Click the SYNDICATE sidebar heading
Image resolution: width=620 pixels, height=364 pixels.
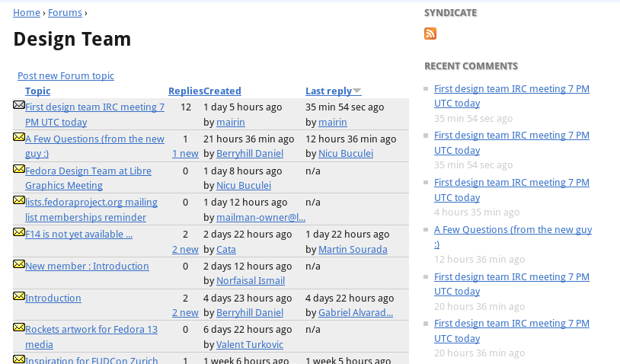click(x=450, y=13)
